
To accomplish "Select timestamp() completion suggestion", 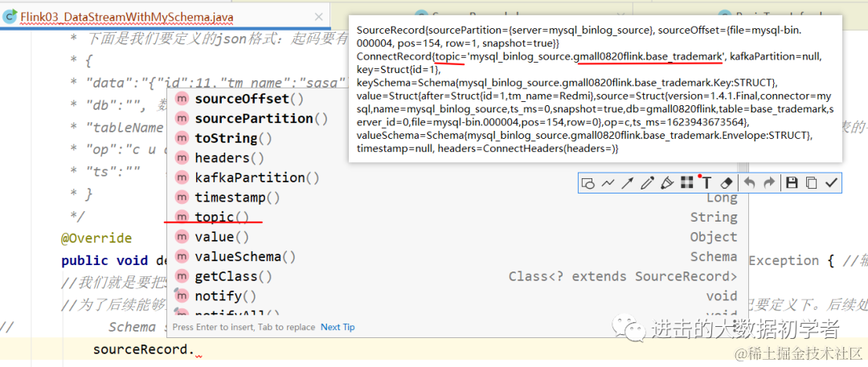I will click(x=457, y=198).
